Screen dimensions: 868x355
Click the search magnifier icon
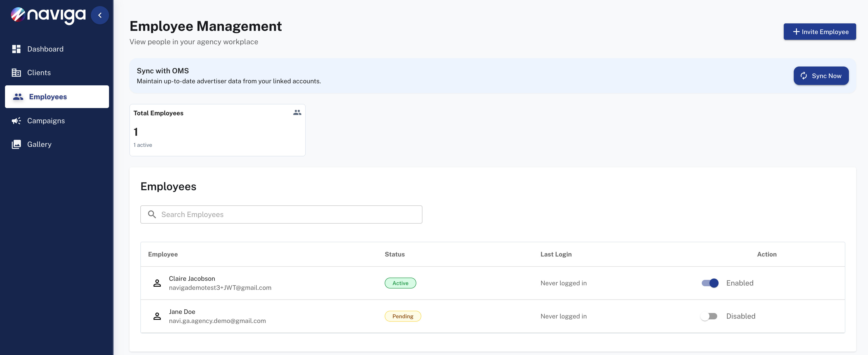tap(152, 214)
